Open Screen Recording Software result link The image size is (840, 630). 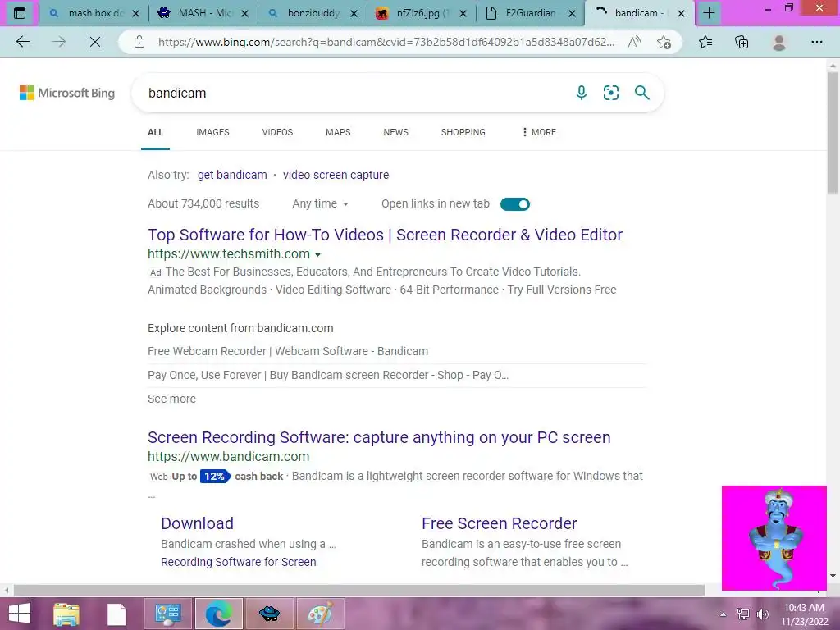point(379,437)
